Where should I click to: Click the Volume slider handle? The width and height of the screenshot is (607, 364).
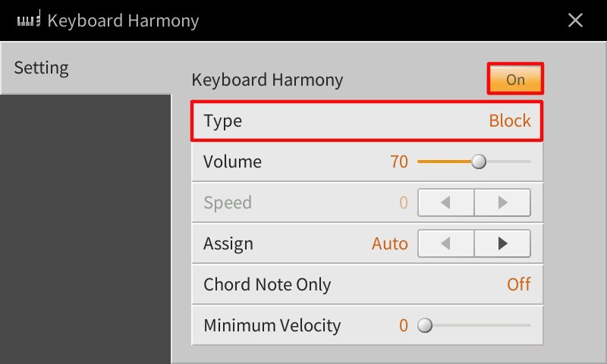tap(479, 162)
